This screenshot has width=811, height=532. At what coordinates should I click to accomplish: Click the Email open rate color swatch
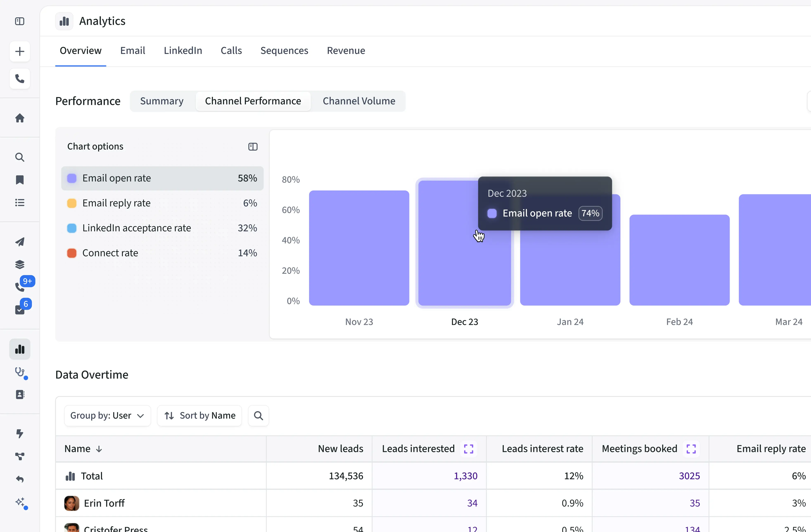coord(72,178)
